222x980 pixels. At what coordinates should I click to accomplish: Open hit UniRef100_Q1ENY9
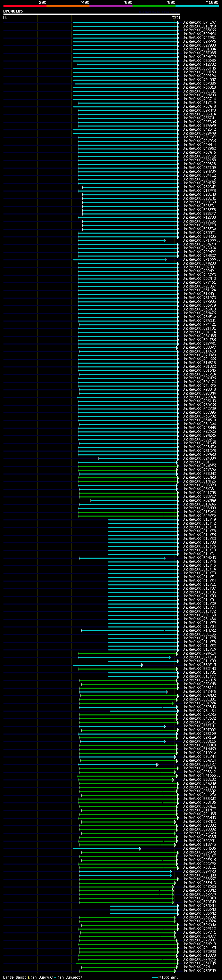click(199, 26)
